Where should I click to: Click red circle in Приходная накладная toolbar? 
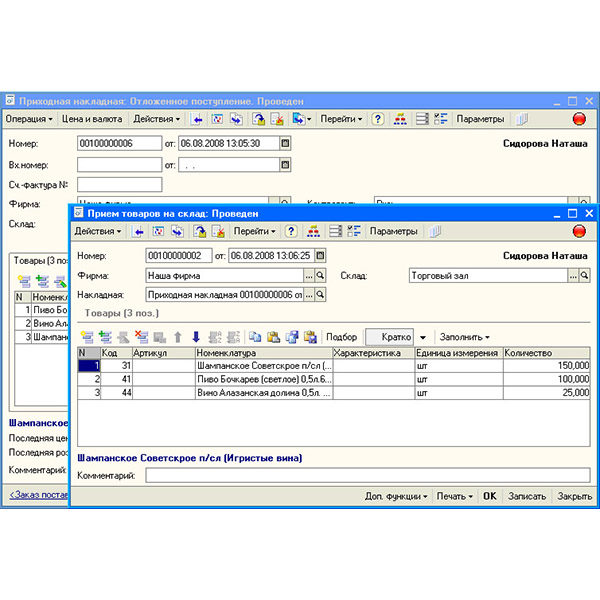(579, 119)
